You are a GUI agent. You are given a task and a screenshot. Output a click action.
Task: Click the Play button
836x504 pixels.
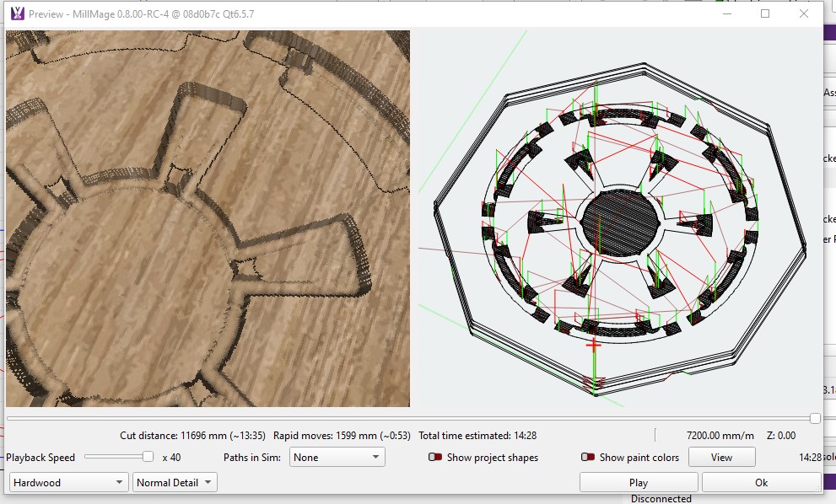pos(639,483)
